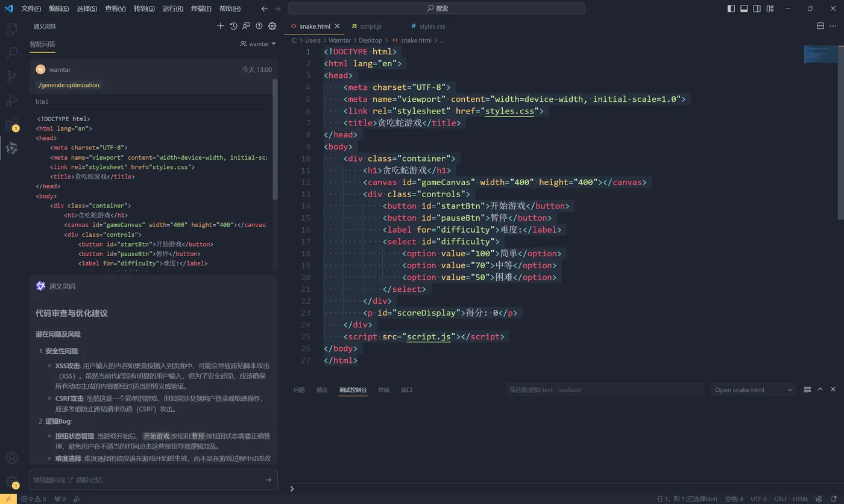Screen dimensions: 844x504
Task: Focus the debug console filter field
Action: (605, 389)
